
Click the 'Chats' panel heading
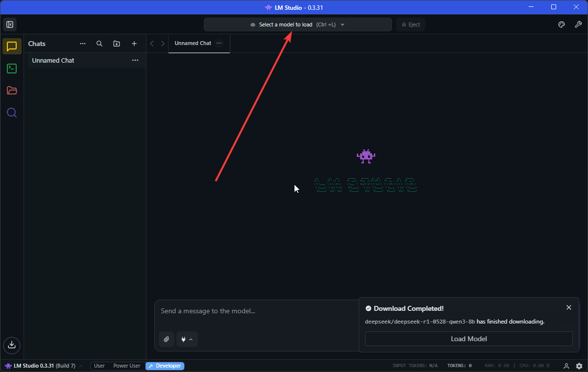click(x=37, y=44)
